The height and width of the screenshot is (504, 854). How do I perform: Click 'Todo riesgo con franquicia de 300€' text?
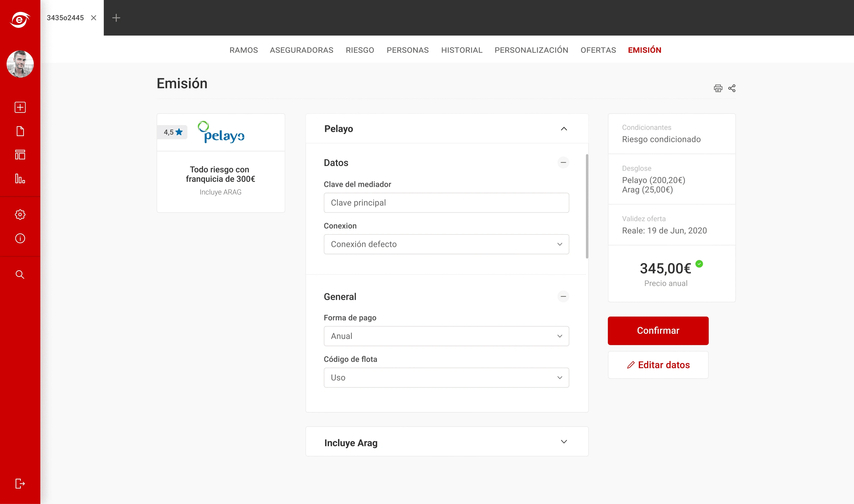click(x=220, y=174)
